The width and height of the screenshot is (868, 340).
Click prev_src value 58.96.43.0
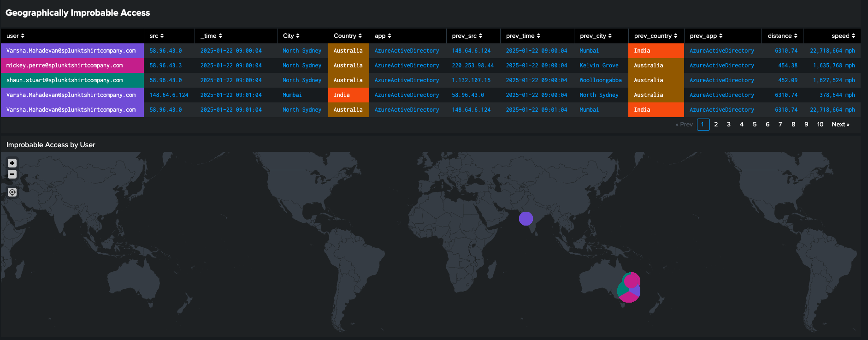[x=468, y=95]
